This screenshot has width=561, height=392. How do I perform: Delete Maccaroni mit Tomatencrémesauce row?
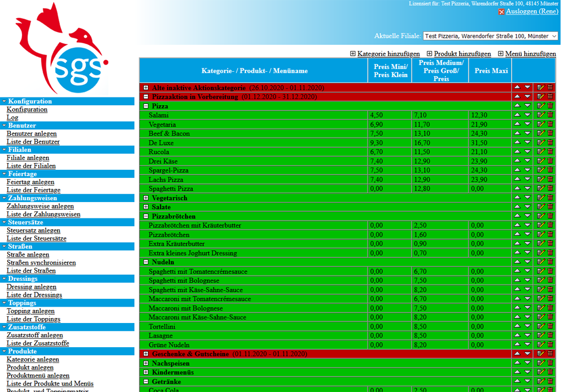[550, 298]
